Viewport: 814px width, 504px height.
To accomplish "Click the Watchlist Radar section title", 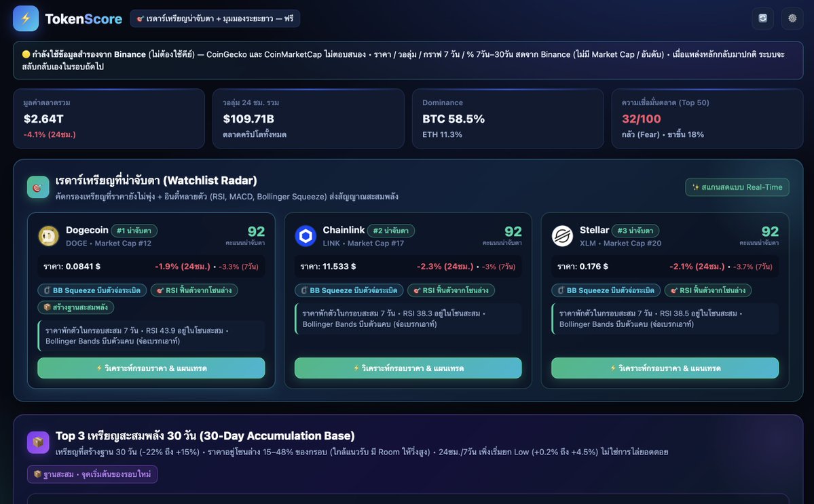I will click(156, 180).
